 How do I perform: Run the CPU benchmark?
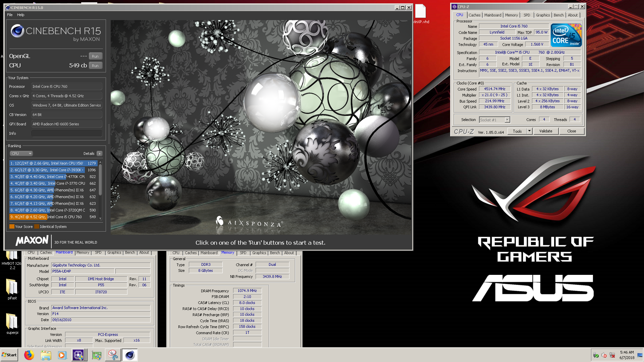(x=95, y=66)
